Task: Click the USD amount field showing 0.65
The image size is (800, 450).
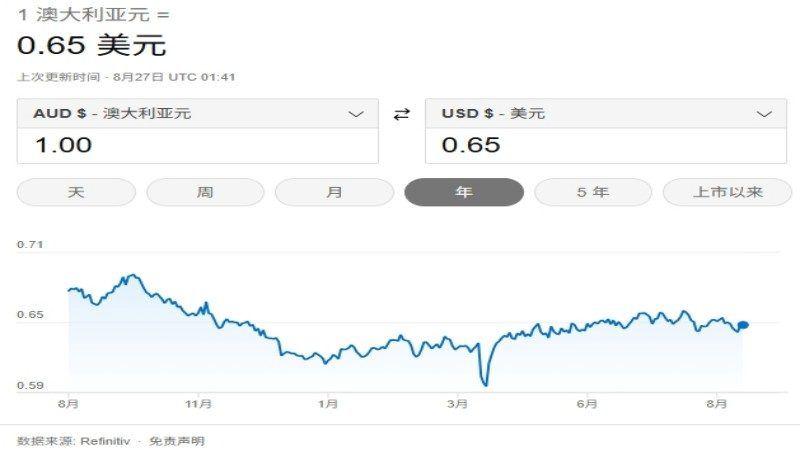Action: pos(605,145)
